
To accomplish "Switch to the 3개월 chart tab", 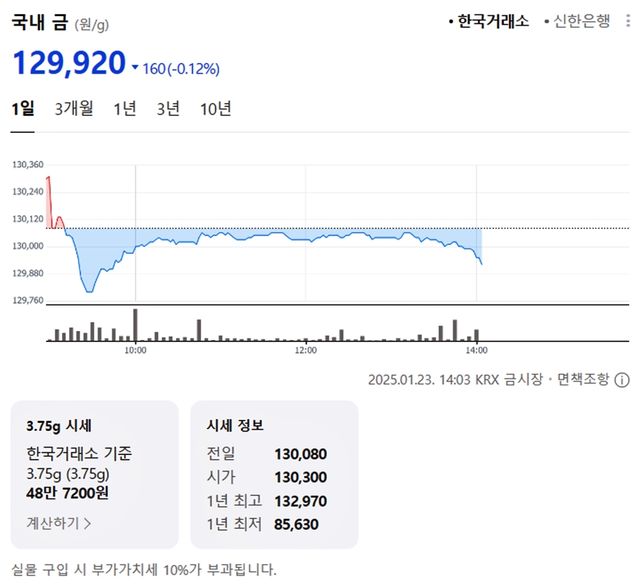I will [74, 109].
